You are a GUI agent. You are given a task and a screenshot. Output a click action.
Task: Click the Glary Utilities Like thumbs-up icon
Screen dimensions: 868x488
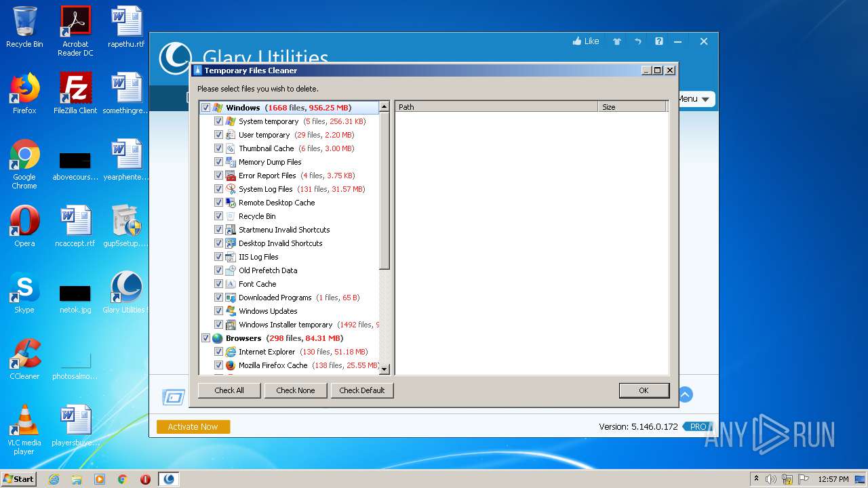(577, 41)
